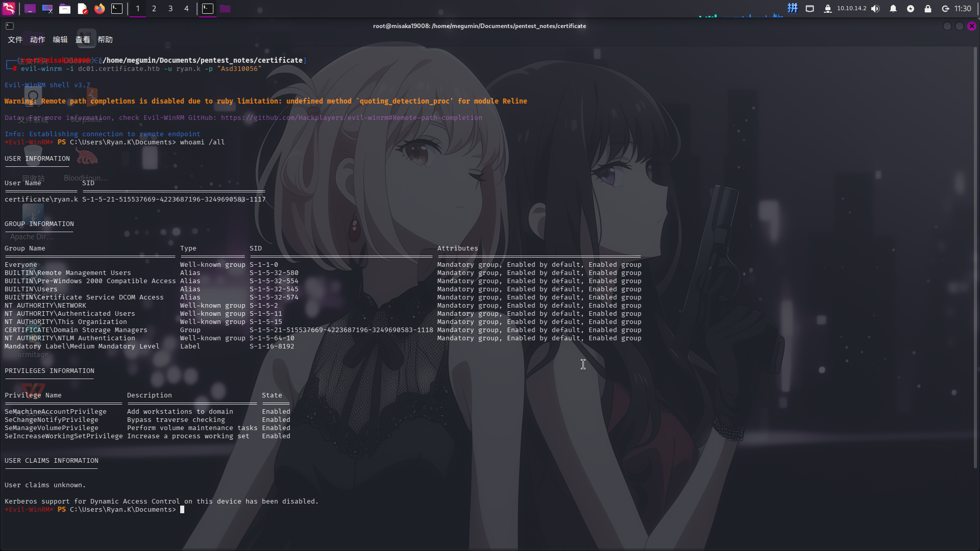Click the terminal vertical scrollbar
The height and width of the screenshot is (551, 980).
coord(975,255)
